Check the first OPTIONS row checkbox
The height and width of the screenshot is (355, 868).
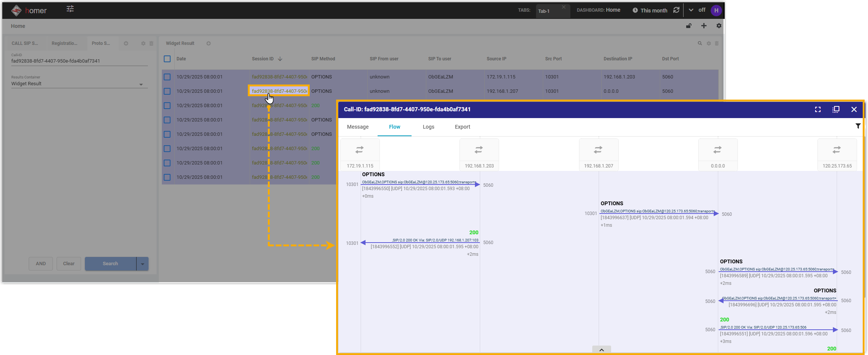pyautogui.click(x=167, y=77)
